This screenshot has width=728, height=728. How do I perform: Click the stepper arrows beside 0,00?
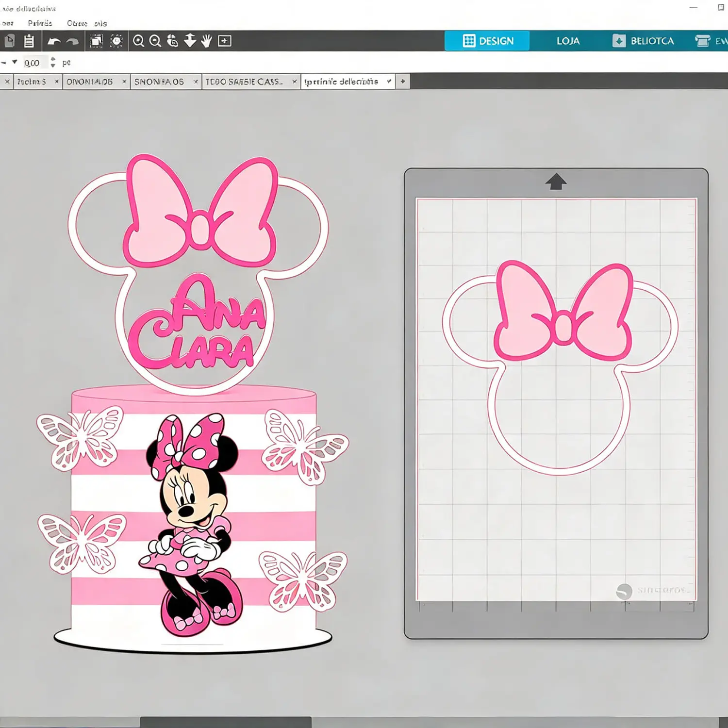pos(53,63)
